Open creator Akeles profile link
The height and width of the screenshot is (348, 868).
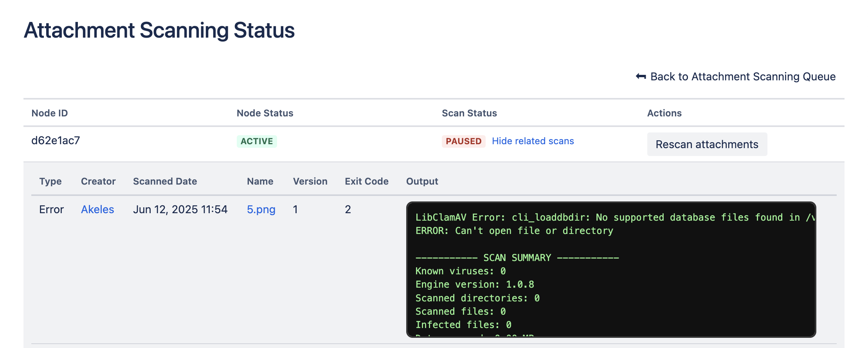pos(97,209)
